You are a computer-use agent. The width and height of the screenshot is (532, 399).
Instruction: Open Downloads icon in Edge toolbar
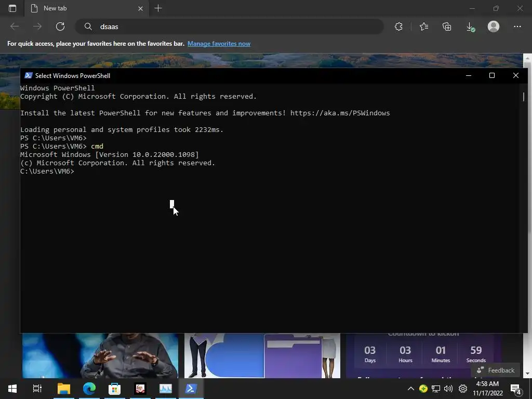(x=470, y=27)
